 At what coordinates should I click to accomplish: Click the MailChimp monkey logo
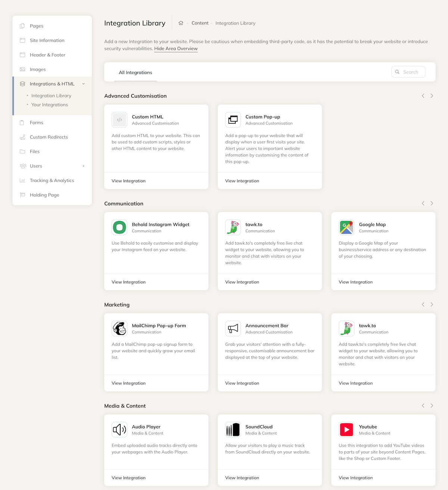pyautogui.click(x=119, y=329)
